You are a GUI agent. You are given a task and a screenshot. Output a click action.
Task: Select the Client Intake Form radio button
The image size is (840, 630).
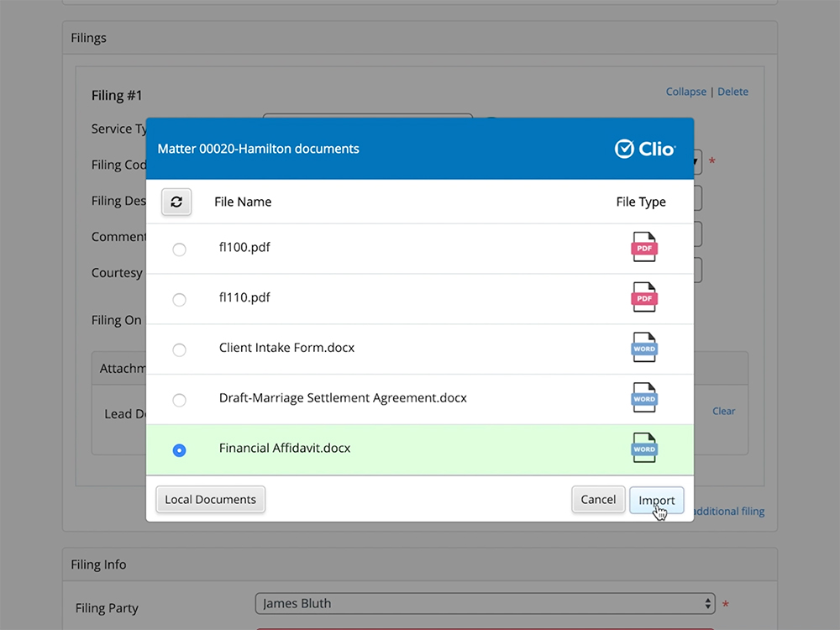tap(178, 350)
